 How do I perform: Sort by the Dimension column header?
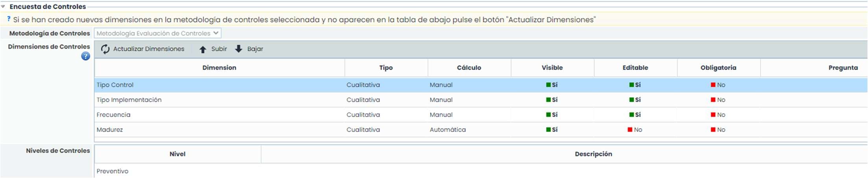tap(219, 68)
